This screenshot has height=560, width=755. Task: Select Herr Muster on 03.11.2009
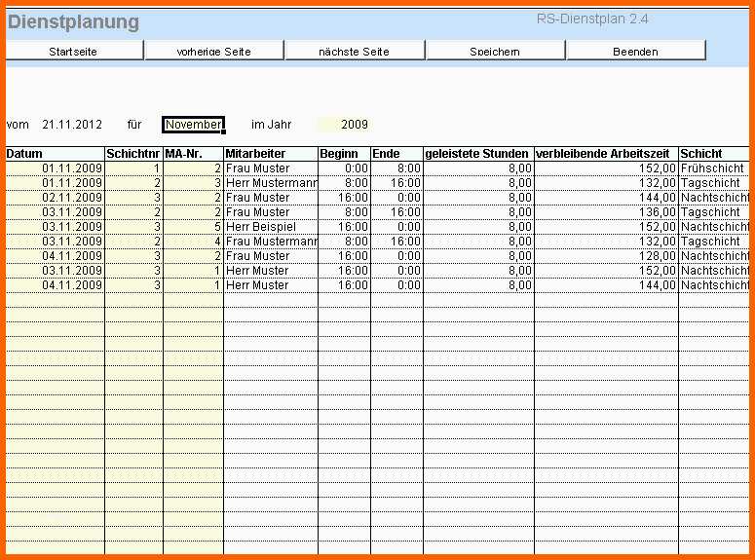[271, 271]
